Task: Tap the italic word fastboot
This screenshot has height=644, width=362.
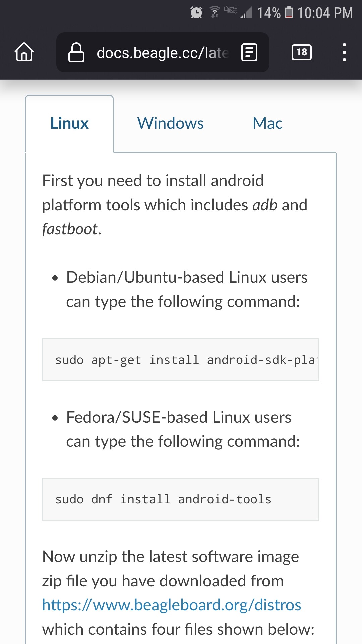Action: tap(70, 229)
